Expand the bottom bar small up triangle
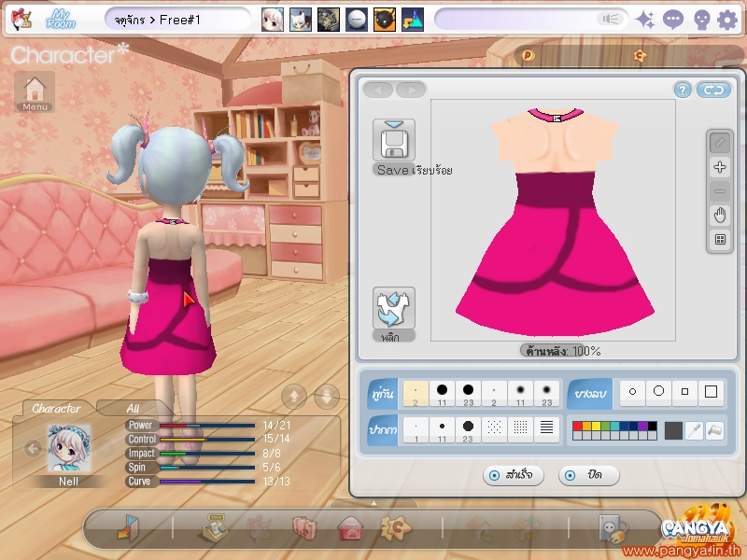This screenshot has height=560, width=747. pos(374,502)
